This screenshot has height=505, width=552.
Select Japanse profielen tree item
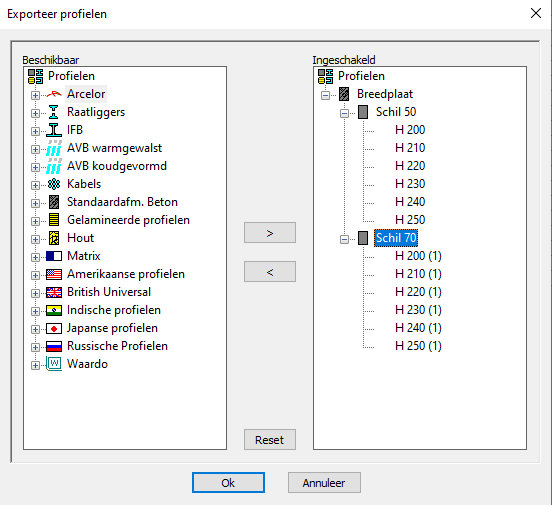coord(112,328)
